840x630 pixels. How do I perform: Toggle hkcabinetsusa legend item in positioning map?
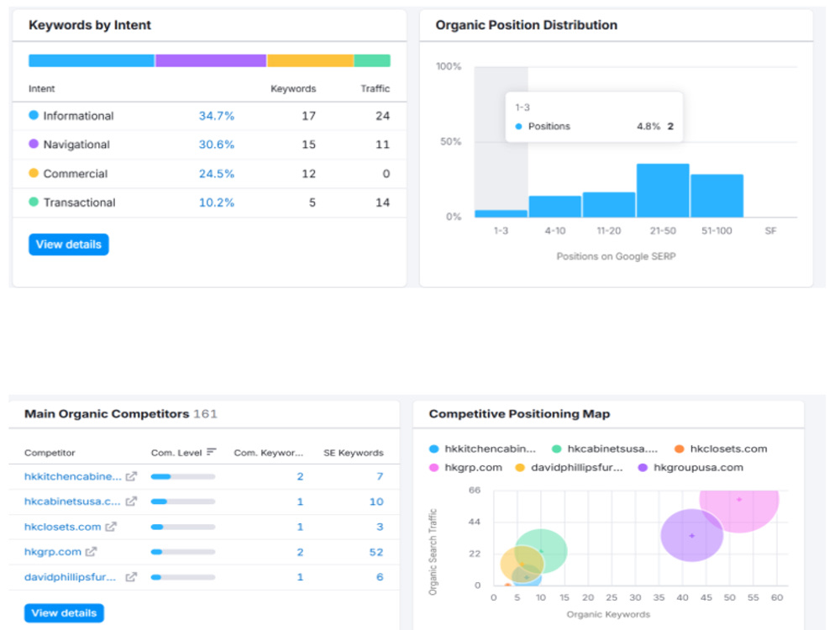point(605,449)
